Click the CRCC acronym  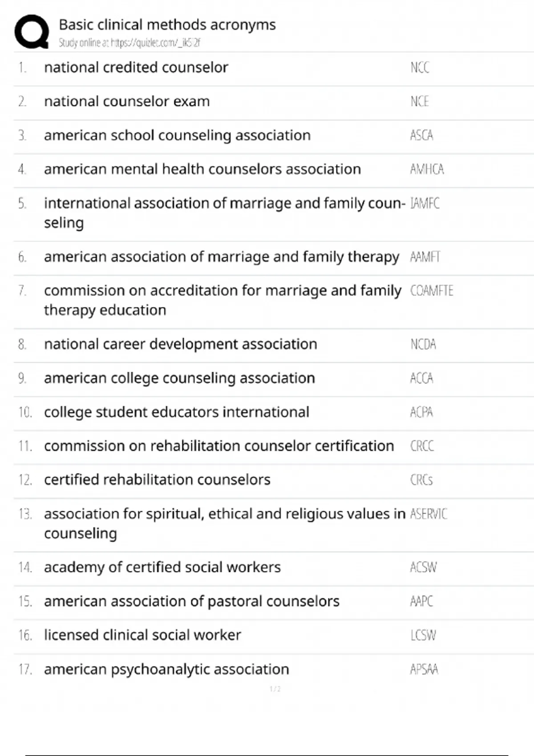pyautogui.click(x=421, y=446)
